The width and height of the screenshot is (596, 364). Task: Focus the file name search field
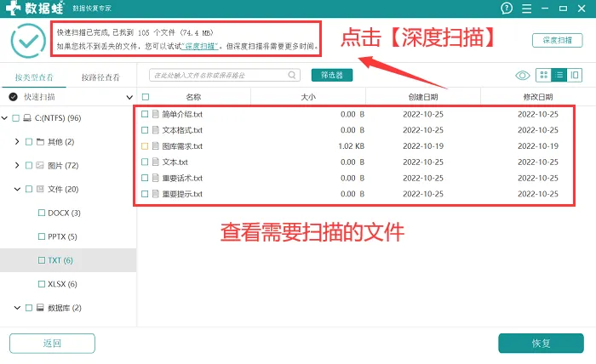tap(225, 75)
